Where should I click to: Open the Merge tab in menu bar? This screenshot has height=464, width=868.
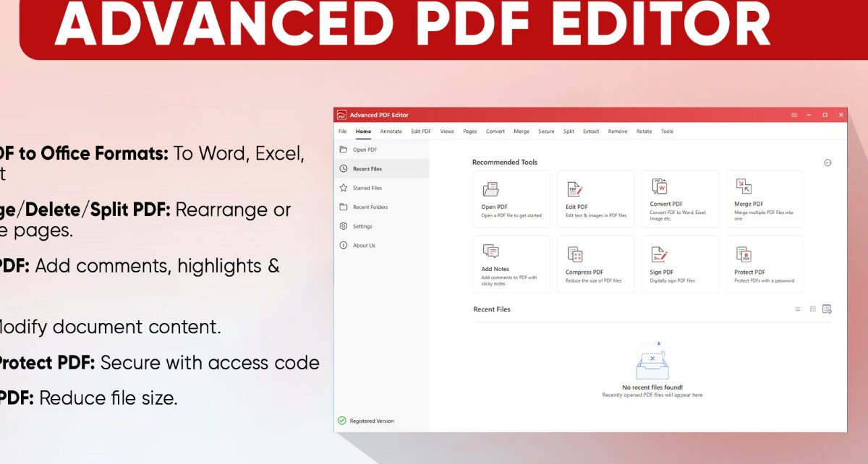522,132
